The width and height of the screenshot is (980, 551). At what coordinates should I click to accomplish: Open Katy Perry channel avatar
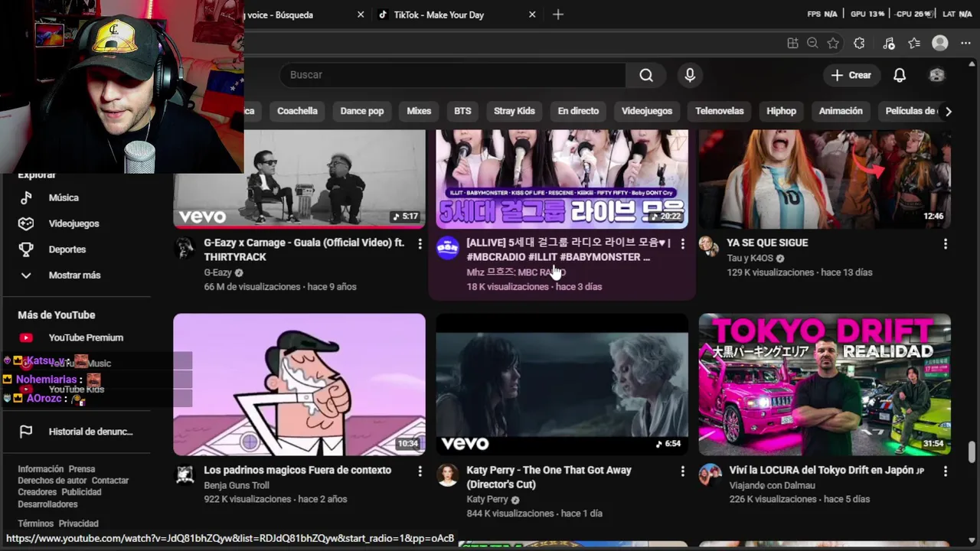(x=447, y=474)
